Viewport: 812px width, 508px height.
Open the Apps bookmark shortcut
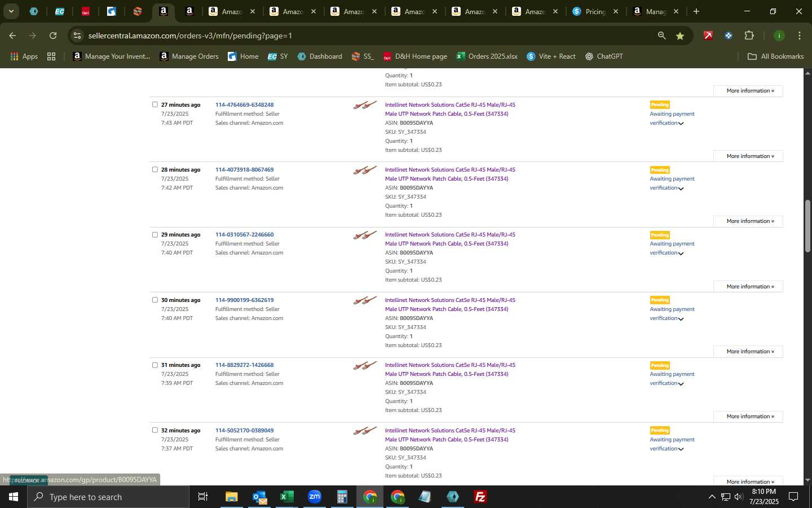[x=24, y=56]
